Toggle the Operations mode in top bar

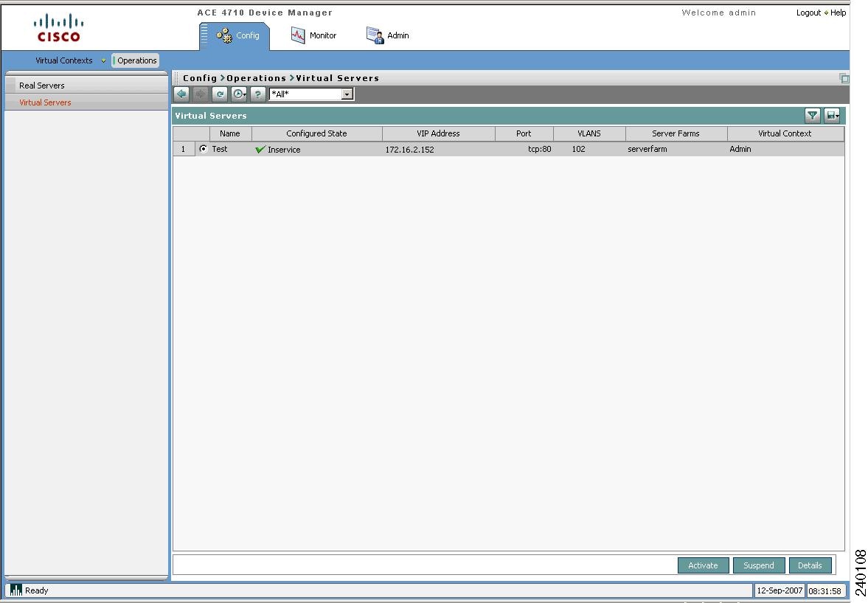point(135,60)
